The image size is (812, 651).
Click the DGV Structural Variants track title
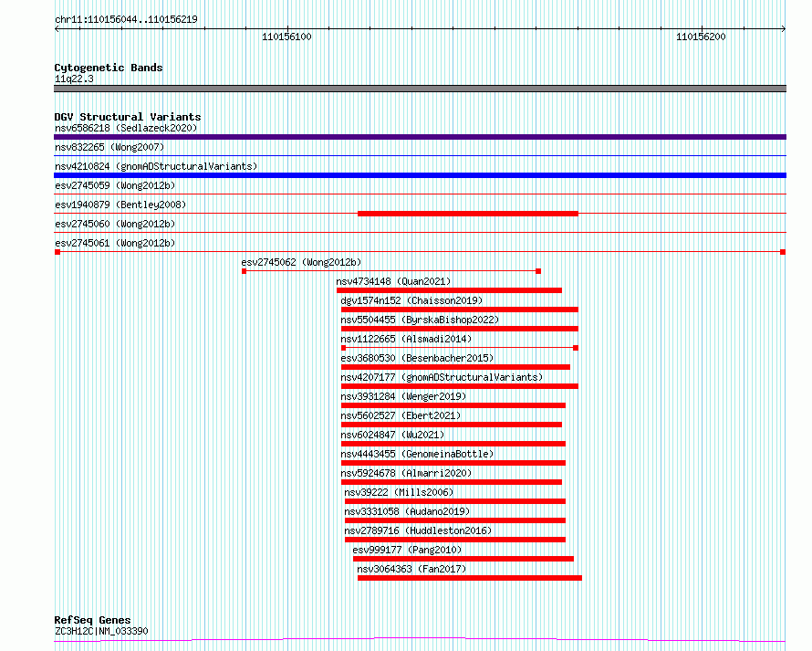click(128, 117)
